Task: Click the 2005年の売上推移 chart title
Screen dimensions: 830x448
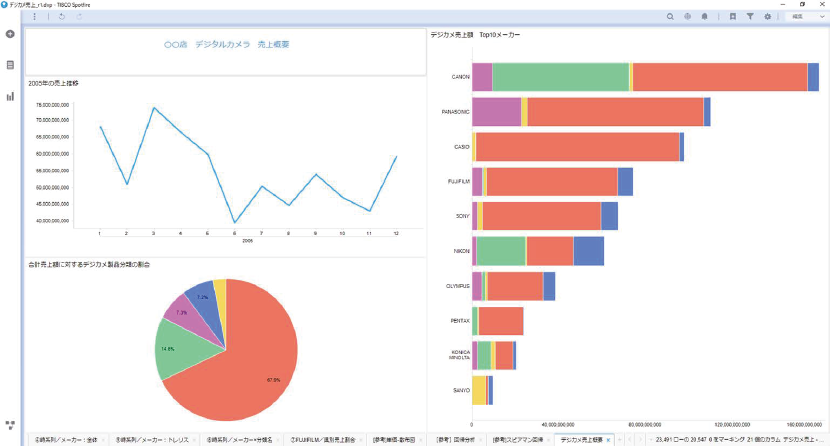Action: (53, 83)
